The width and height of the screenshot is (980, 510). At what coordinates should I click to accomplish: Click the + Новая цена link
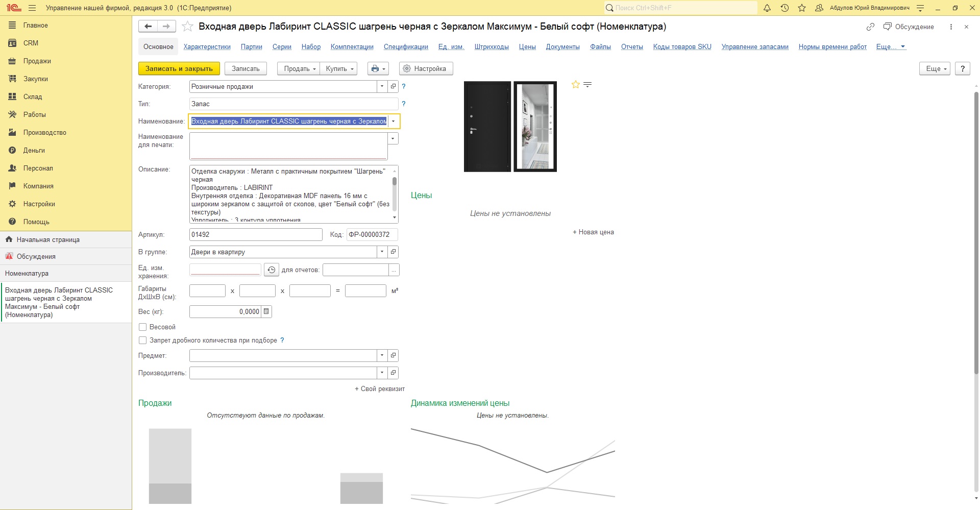pyautogui.click(x=593, y=232)
